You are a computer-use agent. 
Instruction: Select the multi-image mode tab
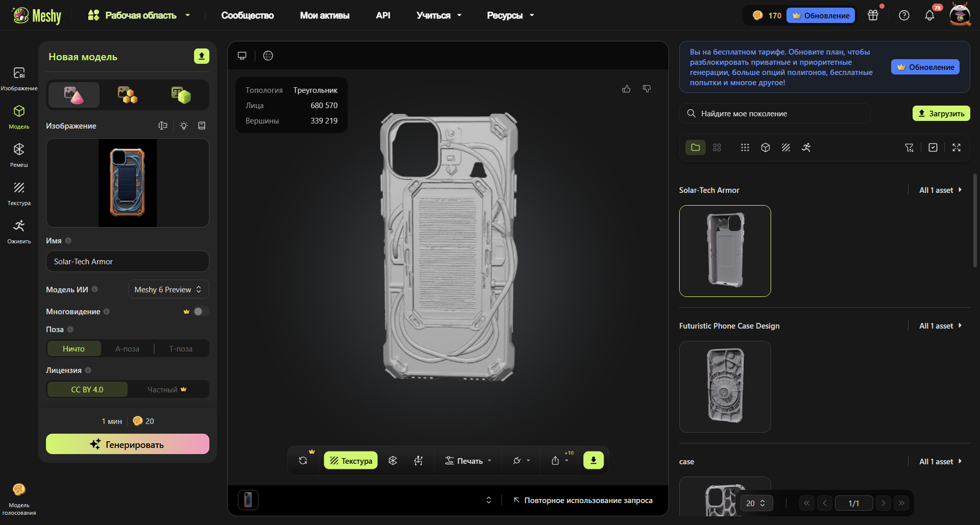click(128, 95)
